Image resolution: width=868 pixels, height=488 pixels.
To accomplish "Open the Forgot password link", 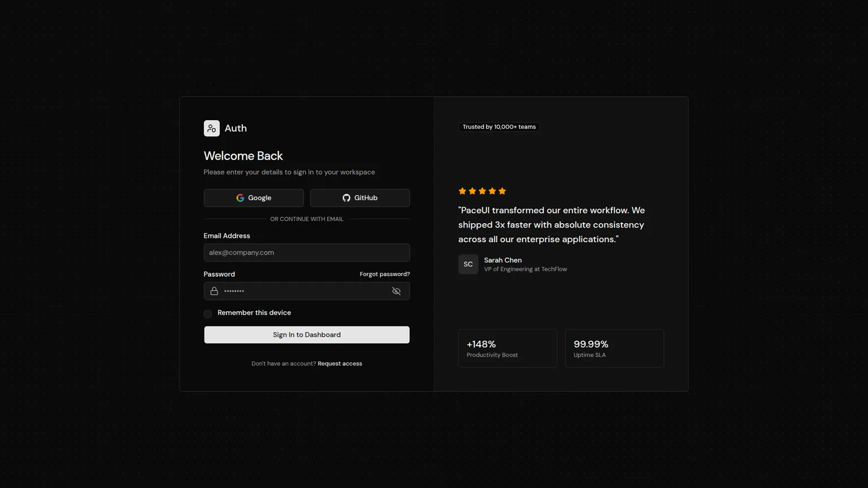I will tap(385, 274).
